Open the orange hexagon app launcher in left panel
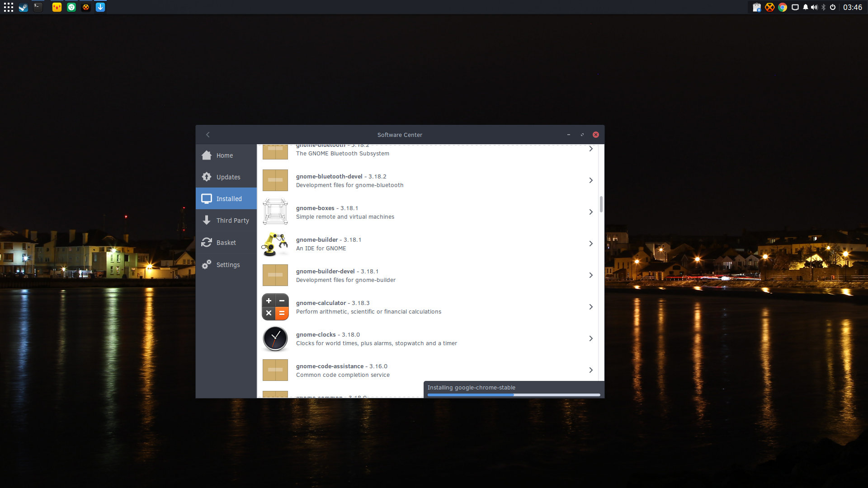Viewport: 868px width, 488px height. pos(86,7)
